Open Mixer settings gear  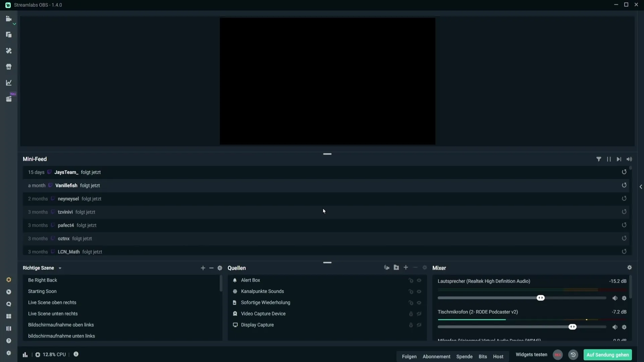pyautogui.click(x=629, y=267)
